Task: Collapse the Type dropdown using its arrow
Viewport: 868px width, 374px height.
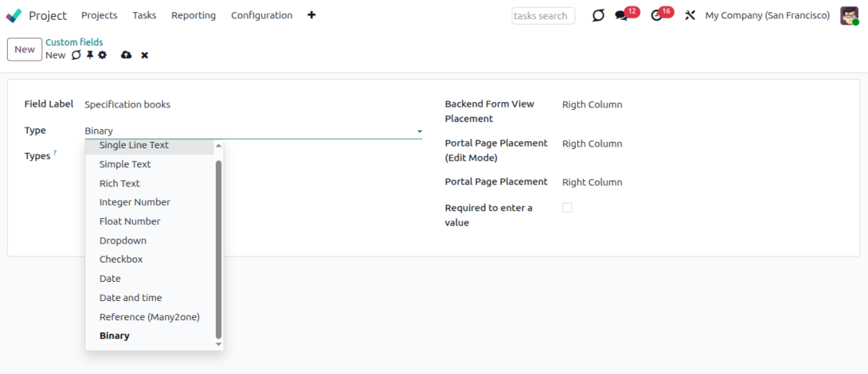Action: [419, 131]
